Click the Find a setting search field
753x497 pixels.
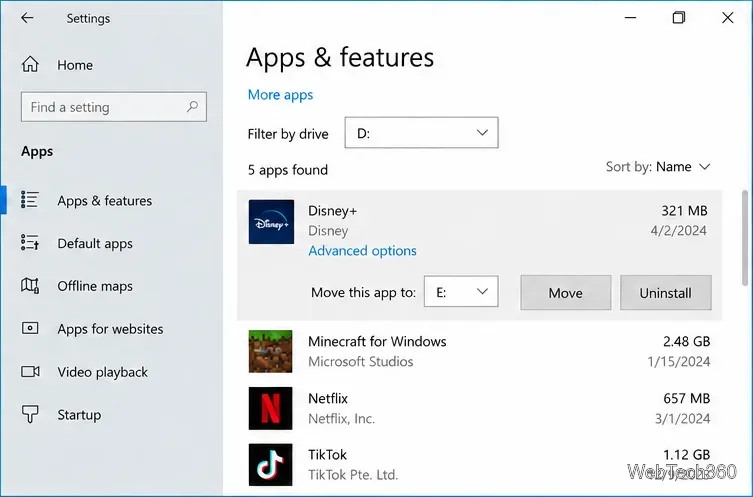pyautogui.click(x=114, y=107)
